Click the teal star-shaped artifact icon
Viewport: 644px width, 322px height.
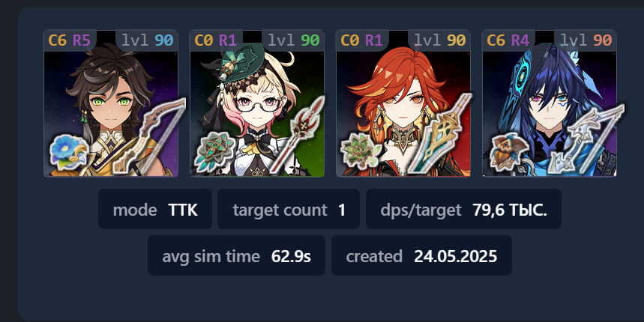[x=214, y=152]
